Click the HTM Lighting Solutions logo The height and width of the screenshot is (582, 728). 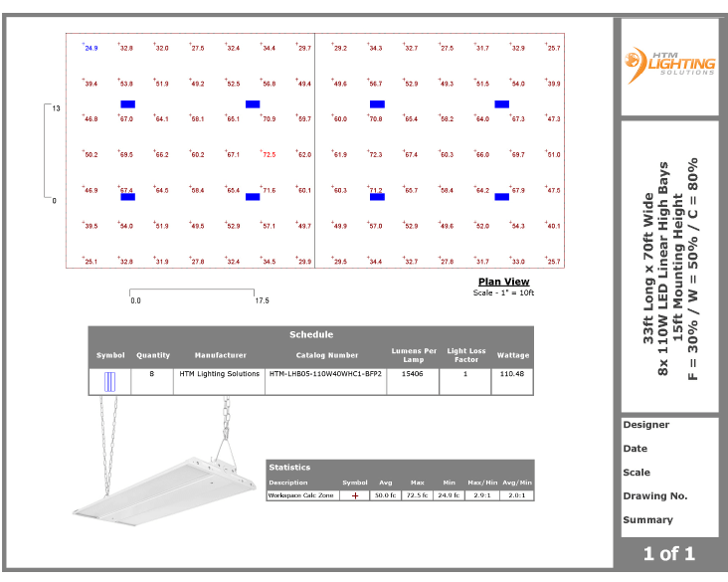(x=668, y=65)
